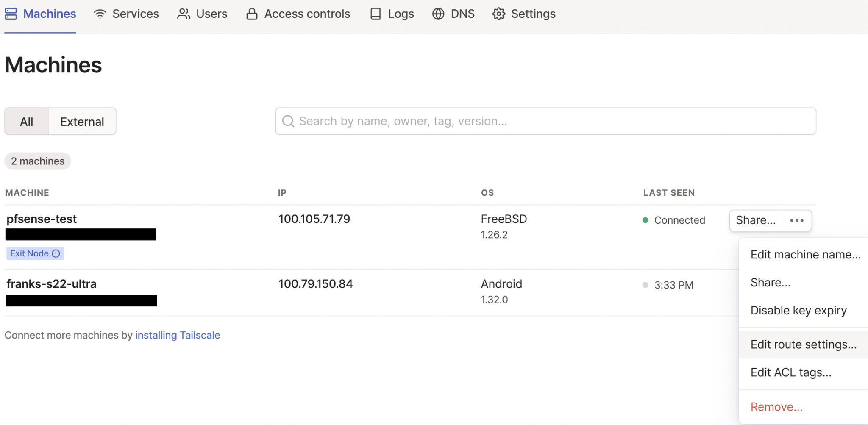Screen dimensions: 868x425
Task: Click the info icon on Exit Node badge
Action: coord(56,253)
